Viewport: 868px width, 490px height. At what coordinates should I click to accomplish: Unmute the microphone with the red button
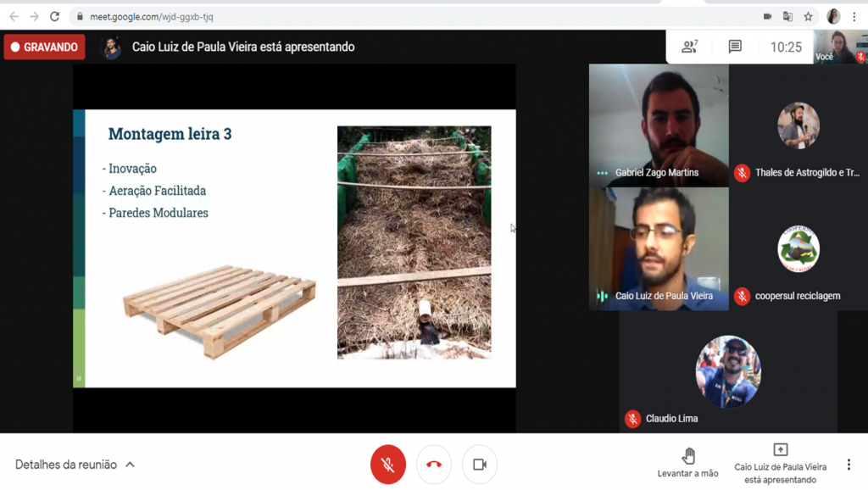click(388, 465)
